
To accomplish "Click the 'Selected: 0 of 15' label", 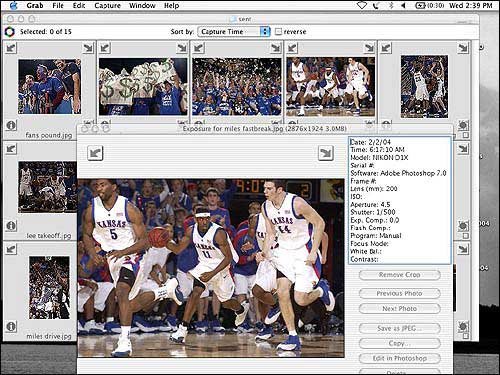I will 46,32.
